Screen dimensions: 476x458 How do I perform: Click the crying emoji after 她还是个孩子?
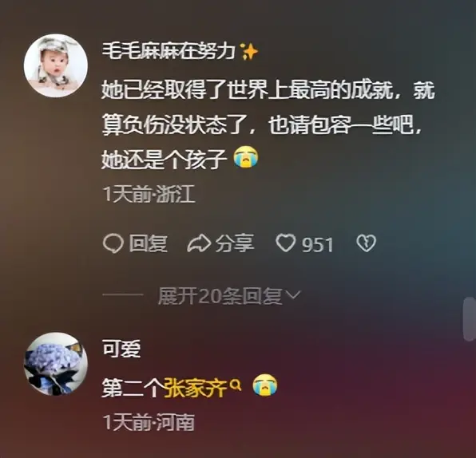pyautogui.click(x=246, y=156)
